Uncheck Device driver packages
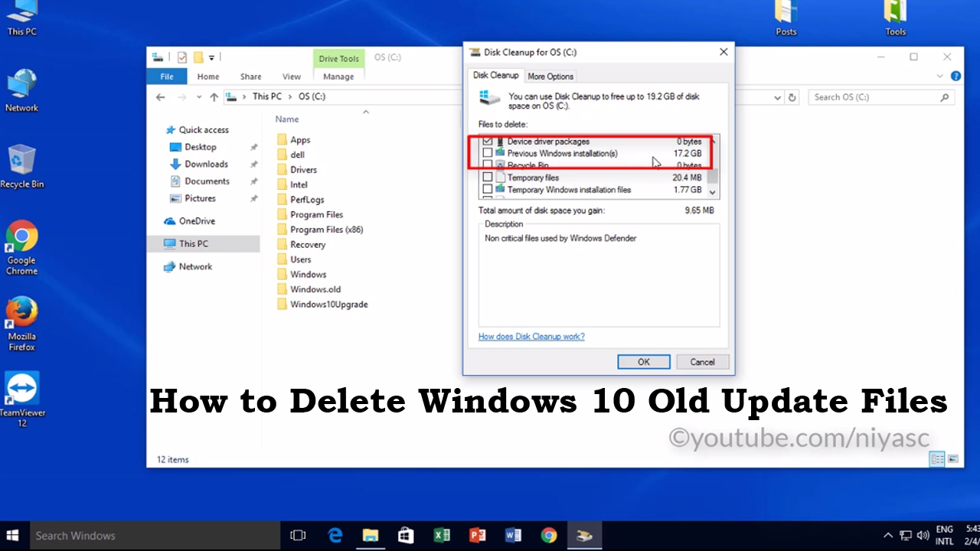 coord(488,142)
